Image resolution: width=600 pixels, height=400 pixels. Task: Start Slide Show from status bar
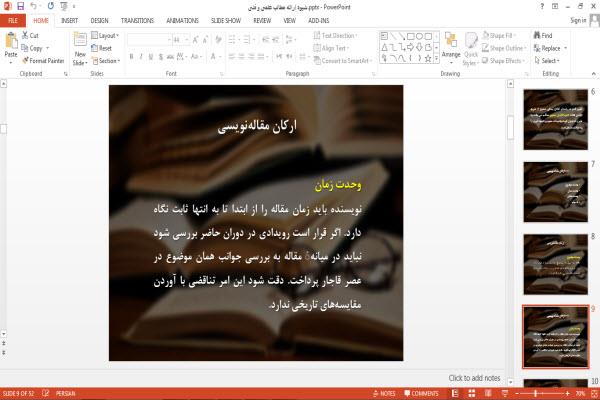(505, 393)
